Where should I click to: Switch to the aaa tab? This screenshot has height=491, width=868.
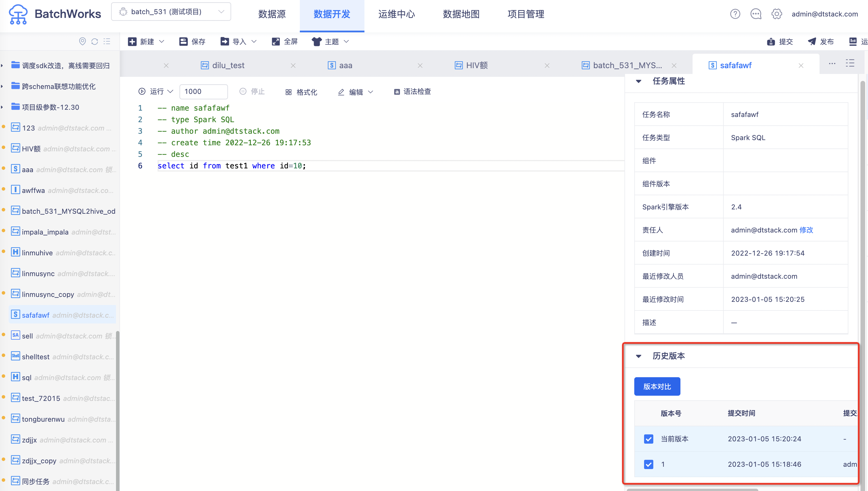coord(340,66)
